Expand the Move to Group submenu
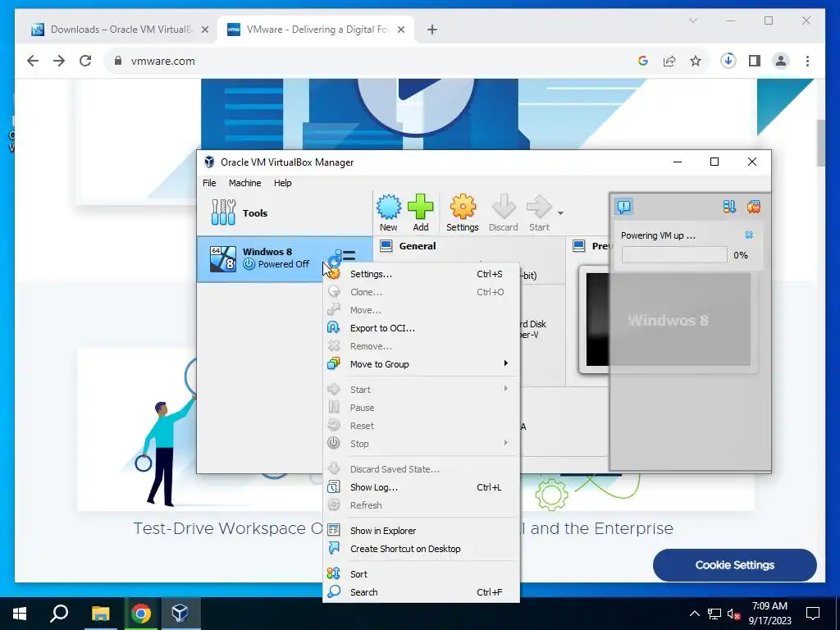Viewport: 840px width, 630px height. pyautogui.click(x=421, y=364)
